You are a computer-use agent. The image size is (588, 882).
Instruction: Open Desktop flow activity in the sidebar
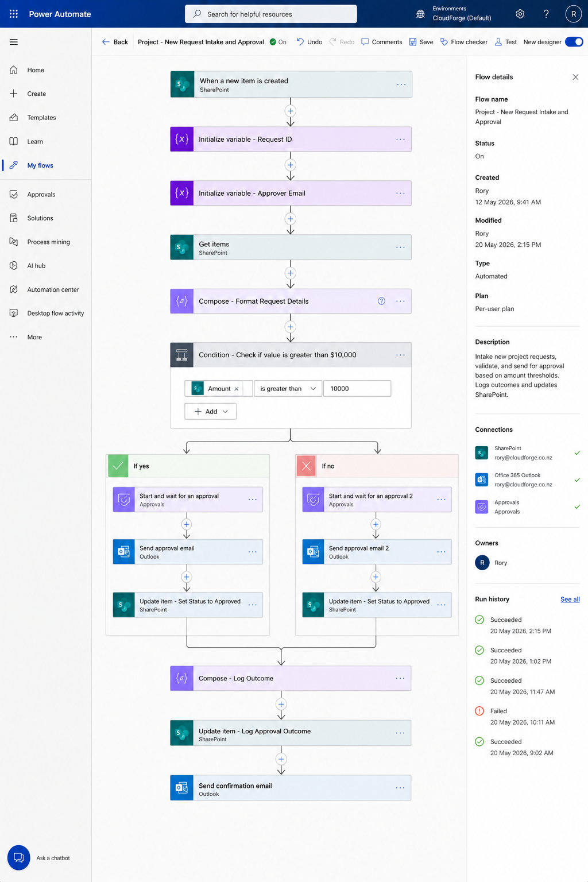point(46,314)
